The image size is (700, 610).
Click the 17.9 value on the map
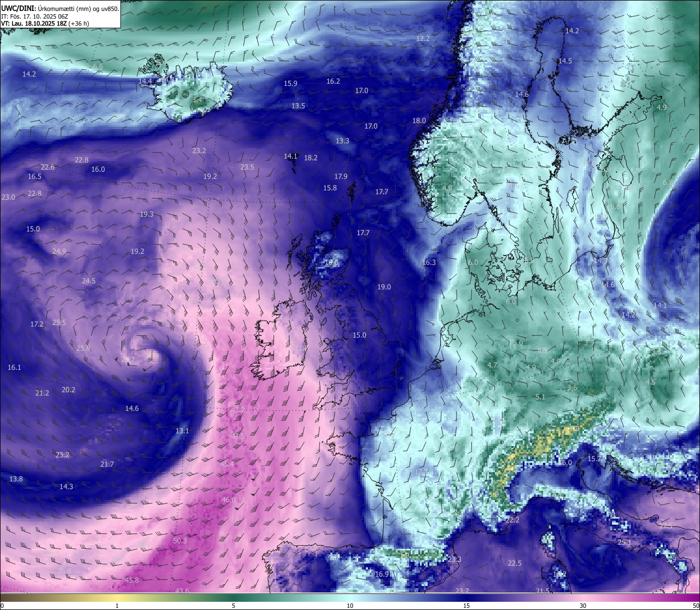coord(341,176)
